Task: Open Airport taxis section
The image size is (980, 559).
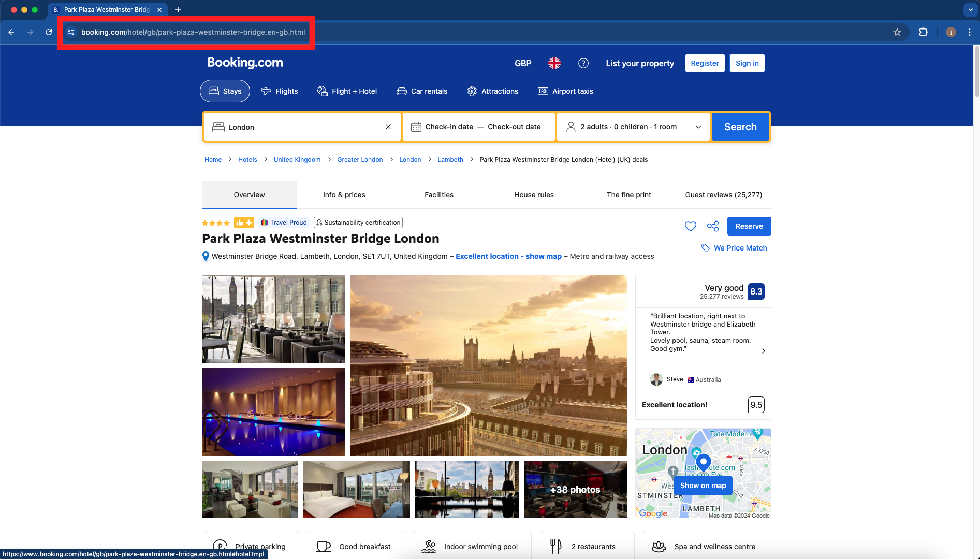Action: [565, 91]
